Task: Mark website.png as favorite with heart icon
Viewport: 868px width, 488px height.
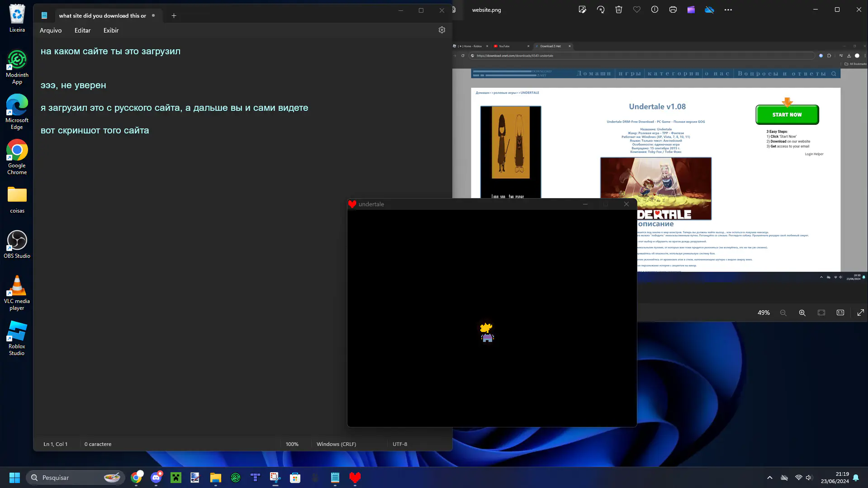Action: click(637, 9)
